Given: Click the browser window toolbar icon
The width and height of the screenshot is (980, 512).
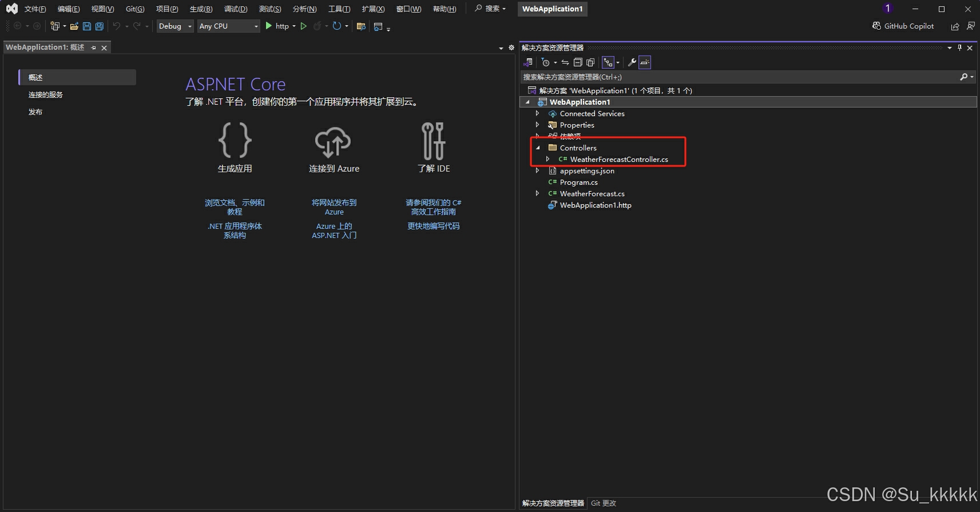Looking at the screenshot, I should point(378,26).
